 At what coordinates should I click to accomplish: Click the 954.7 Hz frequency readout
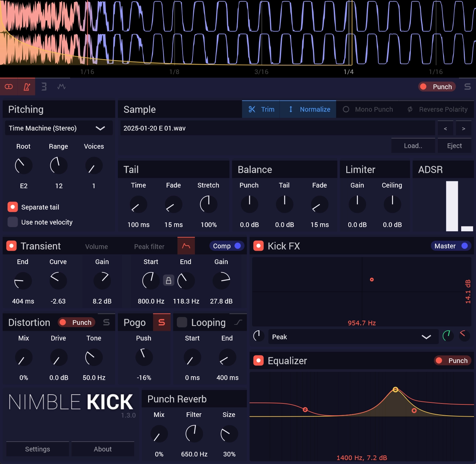(x=362, y=323)
